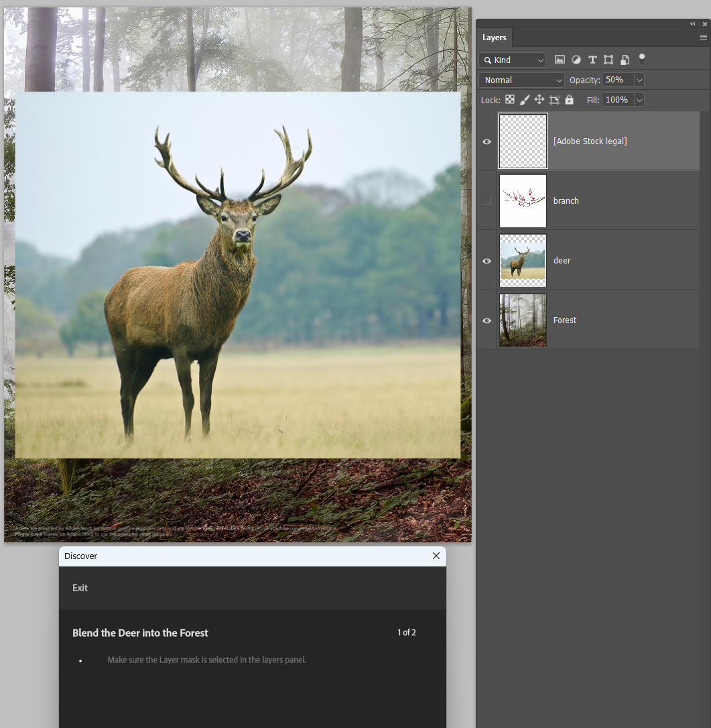This screenshot has width=711, height=728.
Task: Click Exit in the Discover panel
Action: tap(80, 588)
